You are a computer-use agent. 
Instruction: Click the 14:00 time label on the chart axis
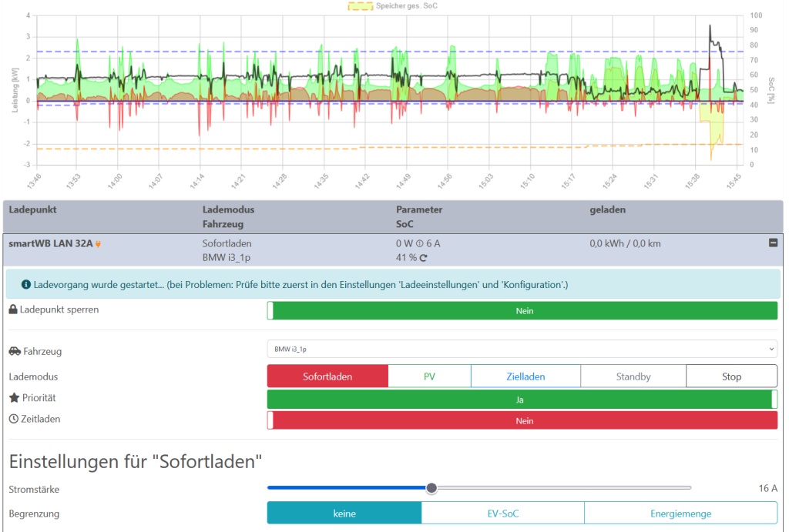tap(114, 181)
